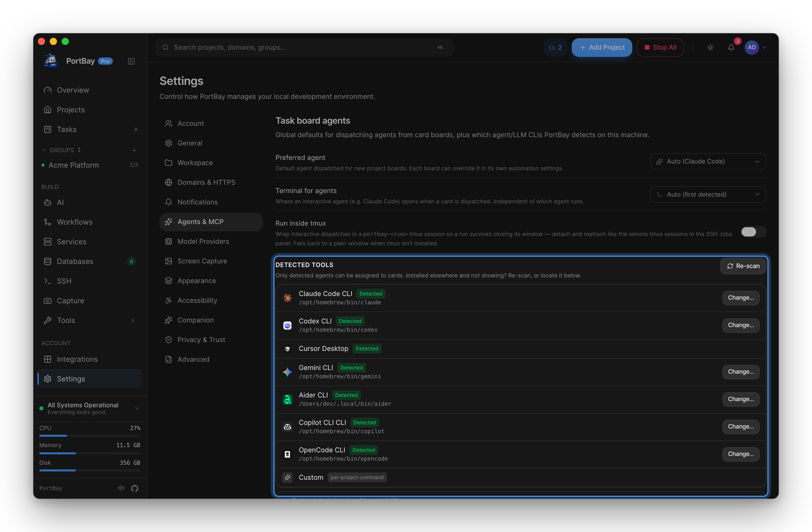
Task: Open the Preferred agent dropdown
Action: 708,162
